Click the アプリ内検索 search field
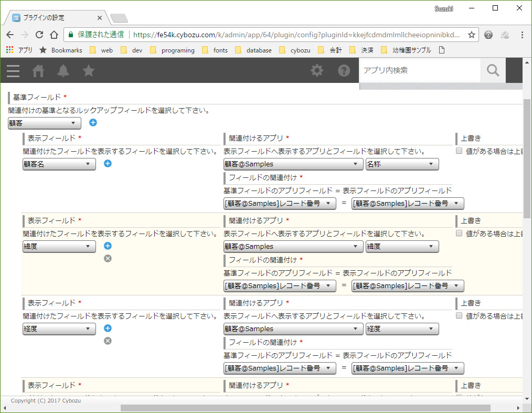 click(x=420, y=70)
